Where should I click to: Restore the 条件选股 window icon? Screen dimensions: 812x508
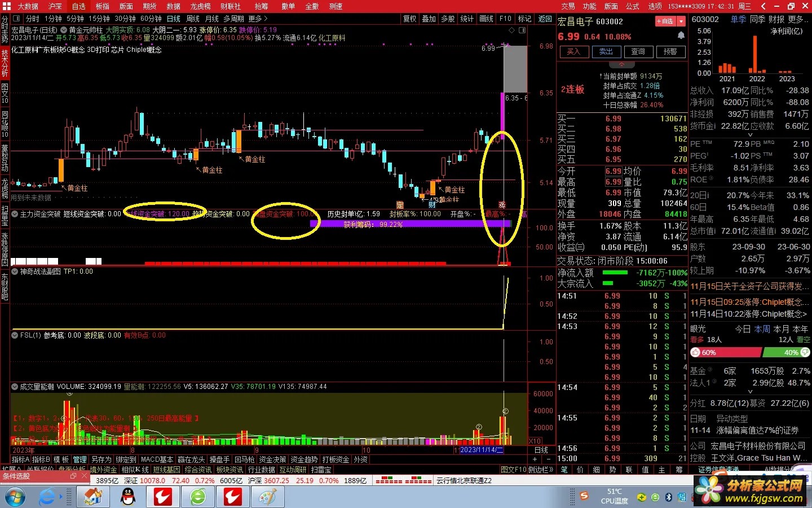73,476
